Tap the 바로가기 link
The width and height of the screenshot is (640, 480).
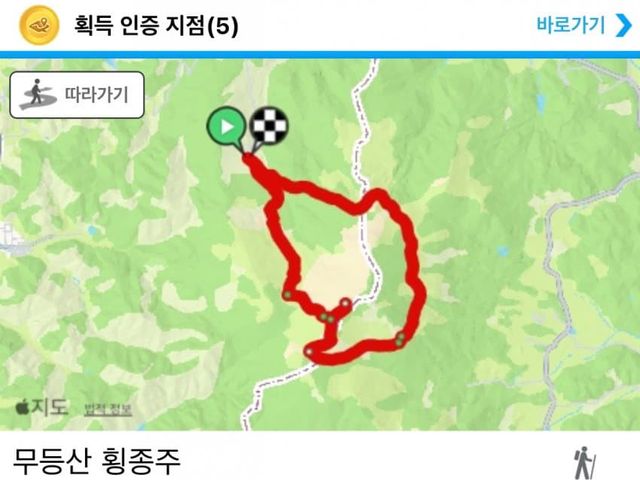[x=570, y=25]
